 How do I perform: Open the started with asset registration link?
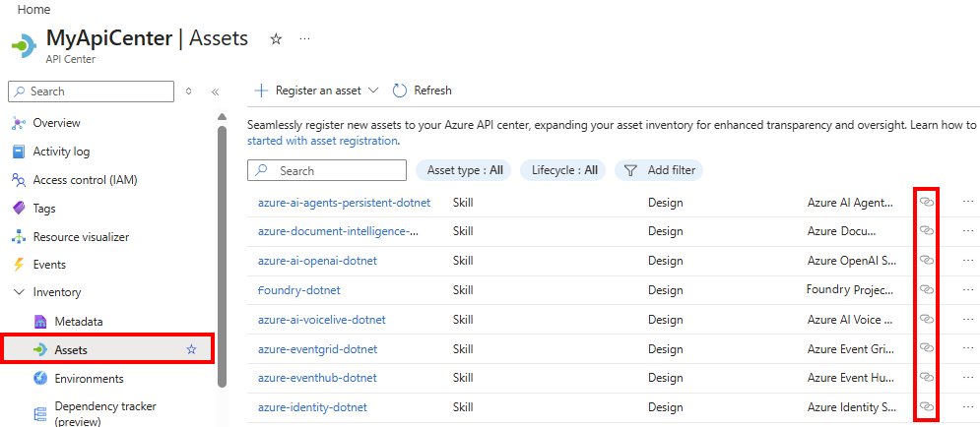322,141
